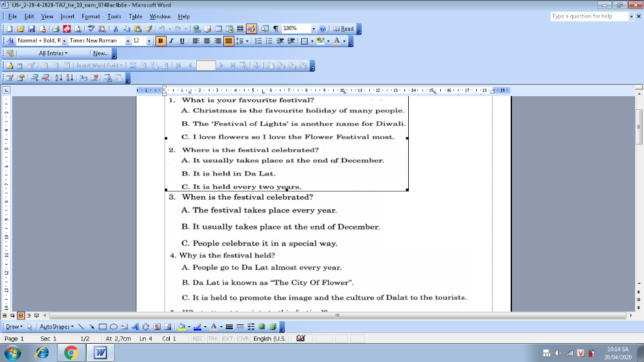Set Justify paragraph alignment
The width and height of the screenshot is (644, 362).
tap(228, 41)
